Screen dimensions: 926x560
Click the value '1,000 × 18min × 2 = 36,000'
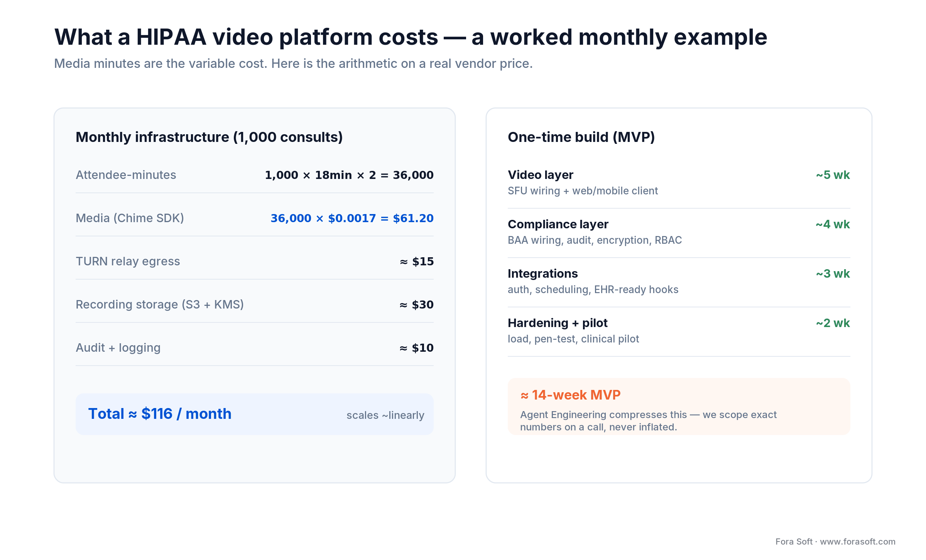pos(349,175)
